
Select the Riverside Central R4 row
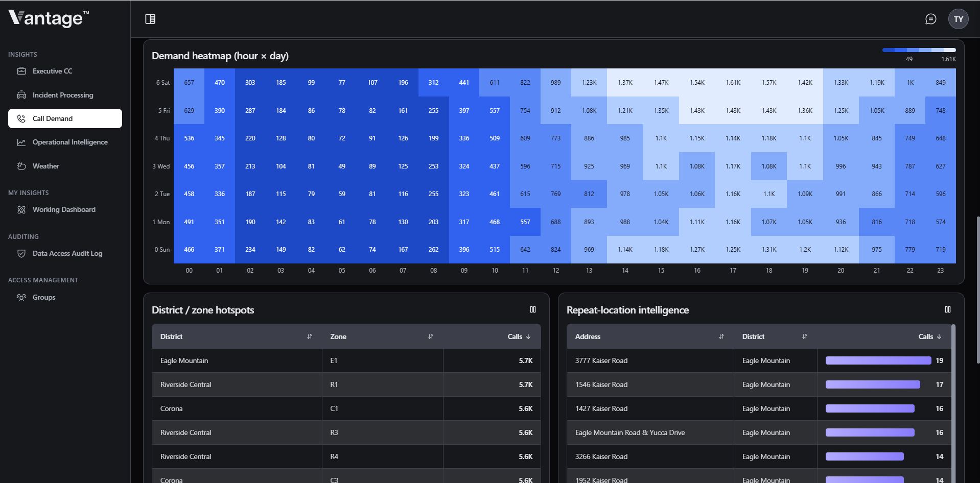pos(346,456)
